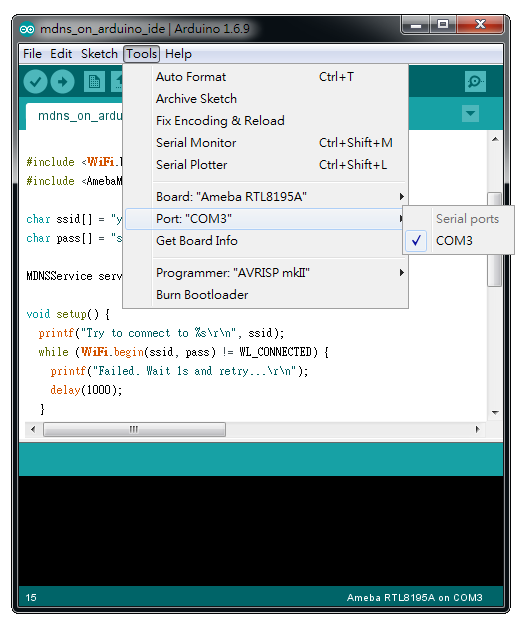Click Get Board Info entry
The width and height of the screenshot is (526, 626).
(266, 241)
